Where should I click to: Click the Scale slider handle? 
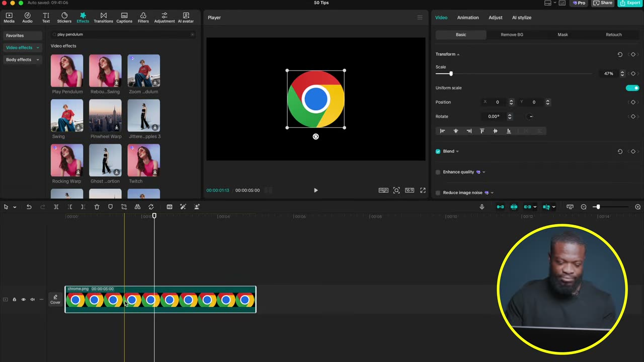coord(451,74)
